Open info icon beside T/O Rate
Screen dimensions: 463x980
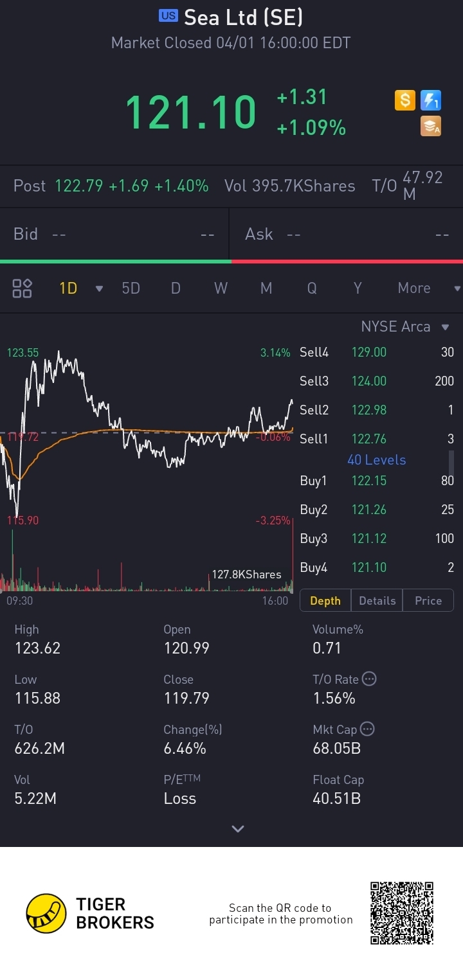(x=369, y=679)
